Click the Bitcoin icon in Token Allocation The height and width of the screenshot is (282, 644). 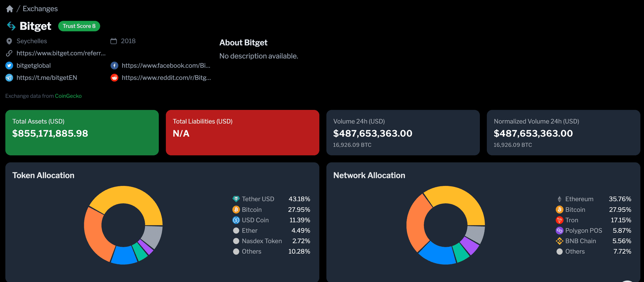tap(236, 210)
